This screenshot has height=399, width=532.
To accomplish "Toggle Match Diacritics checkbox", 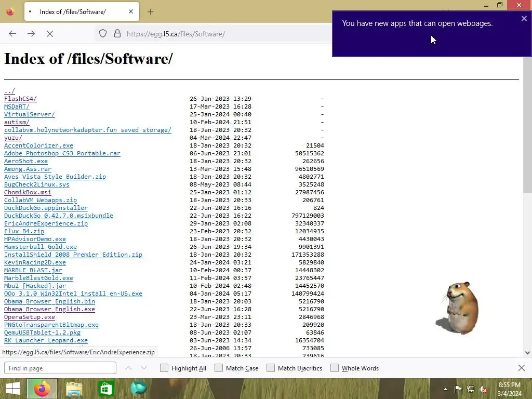I will (270, 368).
